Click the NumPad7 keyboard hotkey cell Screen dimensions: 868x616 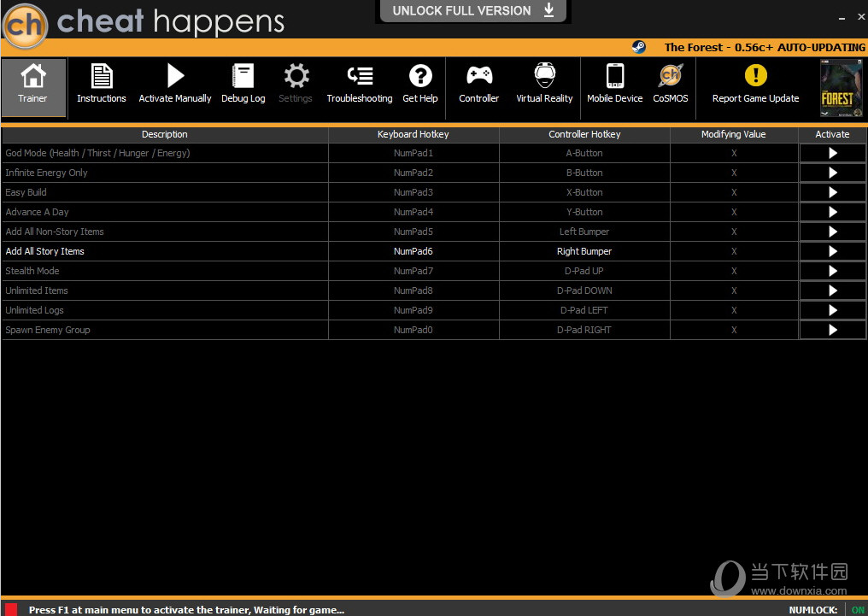point(413,271)
